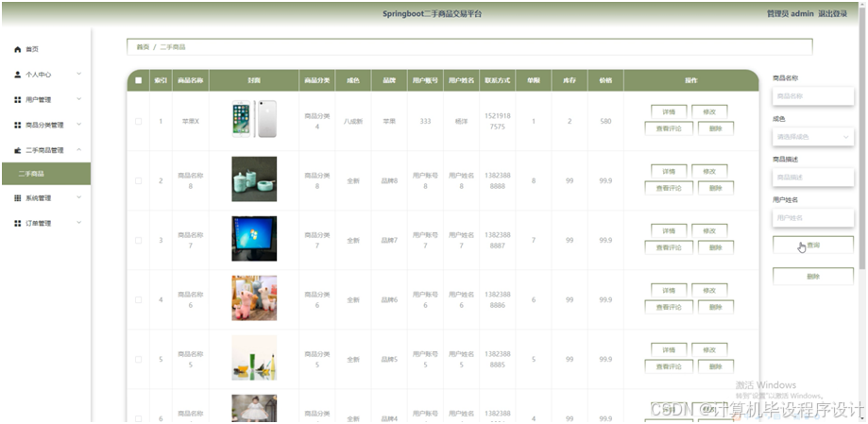
Task: Click the 查询 search button
Action: click(x=812, y=245)
